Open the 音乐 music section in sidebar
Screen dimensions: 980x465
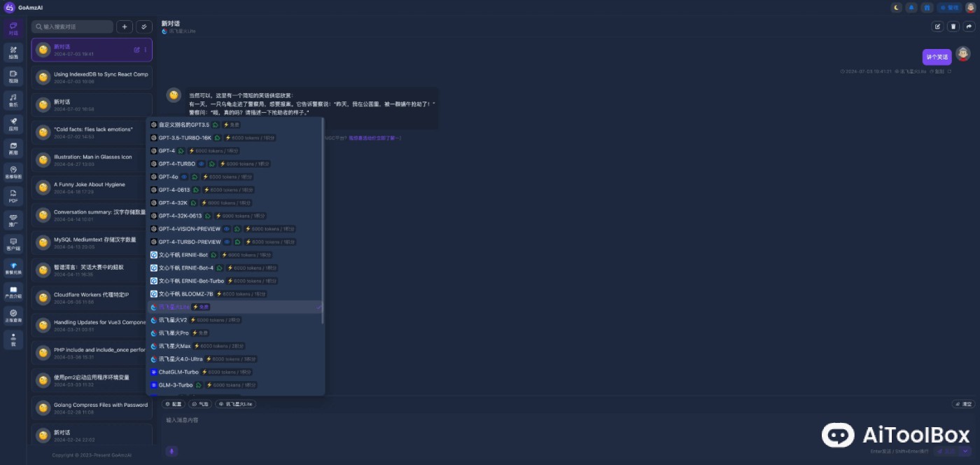[13, 100]
